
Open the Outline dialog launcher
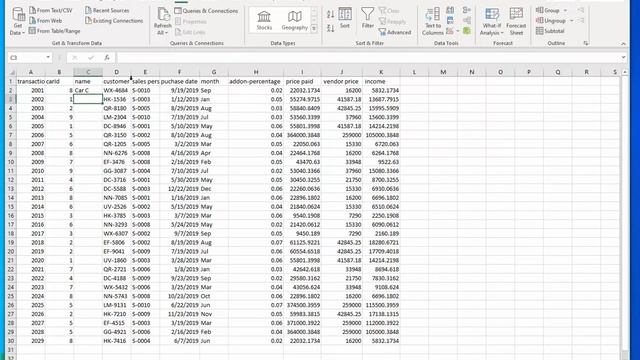point(586,43)
